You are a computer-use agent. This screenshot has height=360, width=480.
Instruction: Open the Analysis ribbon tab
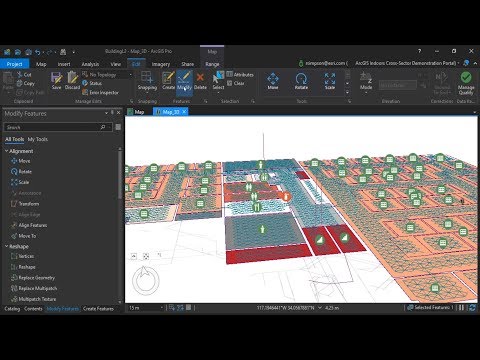click(x=90, y=64)
